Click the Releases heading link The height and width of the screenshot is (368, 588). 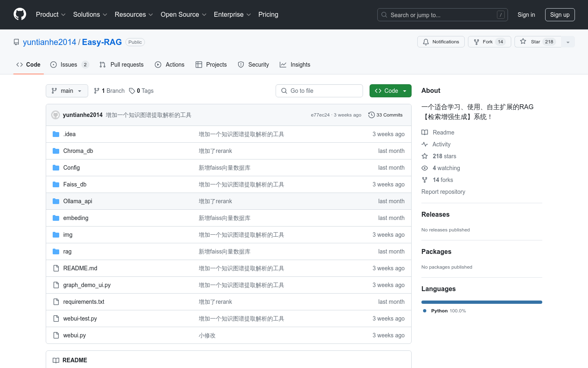(x=435, y=214)
